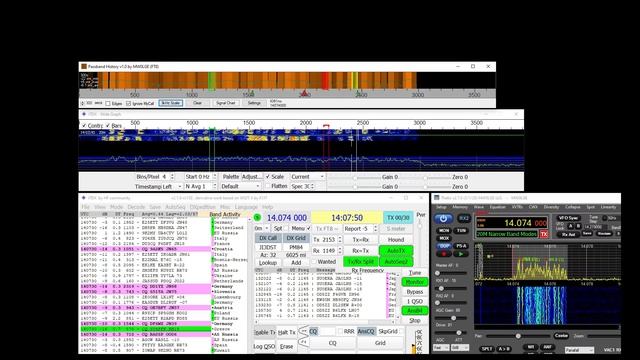
Task: Adjust the Rx 1149 frequency spinner
Action: 340,251
